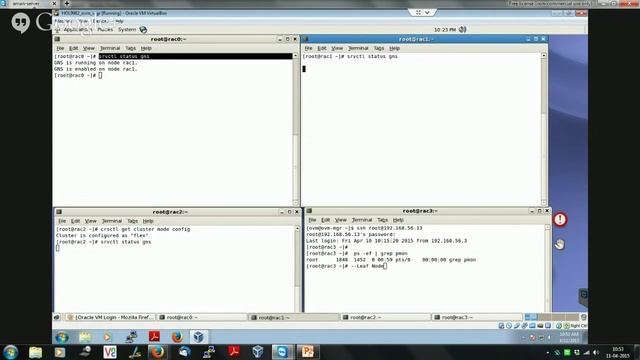Open a new browser tab with plus

click(x=67, y=3)
